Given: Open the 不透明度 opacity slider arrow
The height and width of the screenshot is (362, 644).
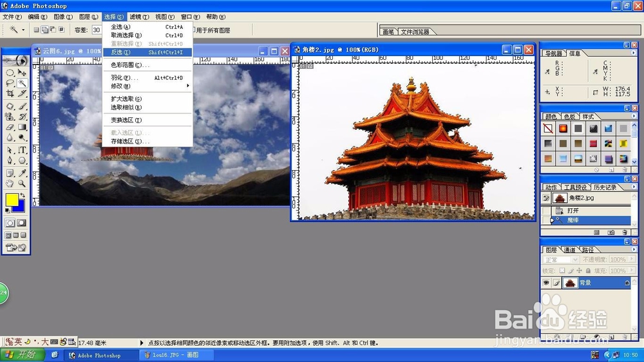Looking at the screenshot, I should 632,260.
